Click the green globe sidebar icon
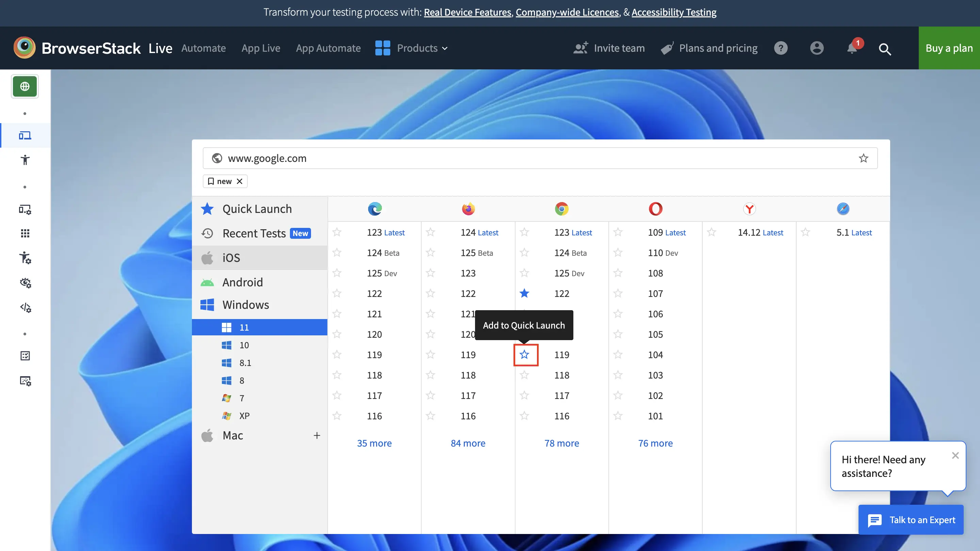The width and height of the screenshot is (980, 551). (x=25, y=86)
